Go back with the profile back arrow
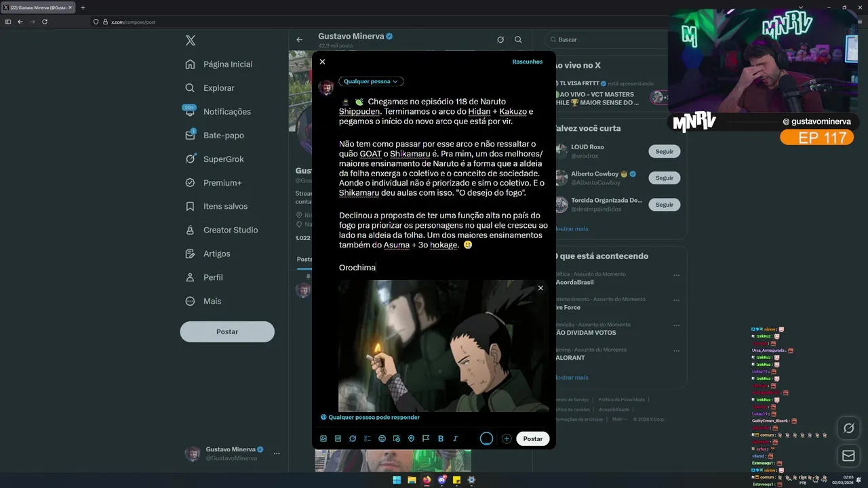Image resolution: width=868 pixels, height=488 pixels. [299, 39]
